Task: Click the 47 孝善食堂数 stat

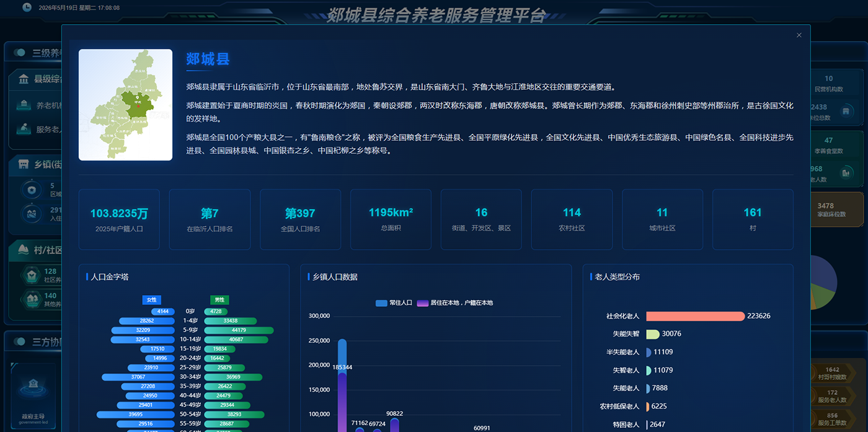Action: click(x=829, y=146)
